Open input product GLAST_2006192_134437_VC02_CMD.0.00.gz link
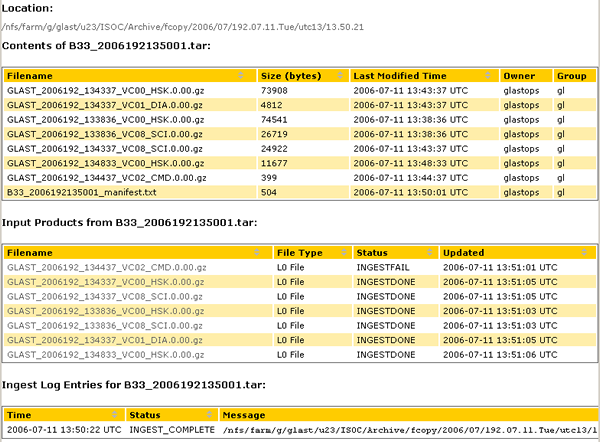Viewport: 600px width, 442px height. click(x=107, y=267)
